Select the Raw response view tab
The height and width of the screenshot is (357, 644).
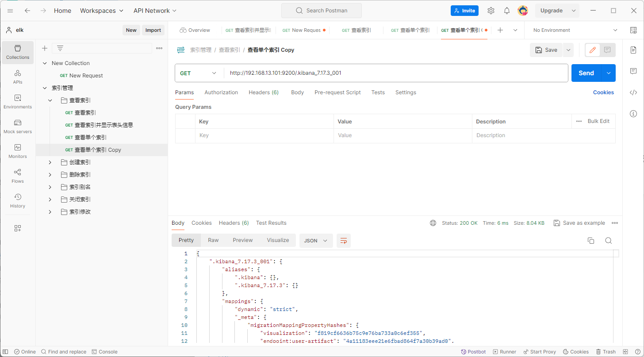pyautogui.click(x=213, y=240)
